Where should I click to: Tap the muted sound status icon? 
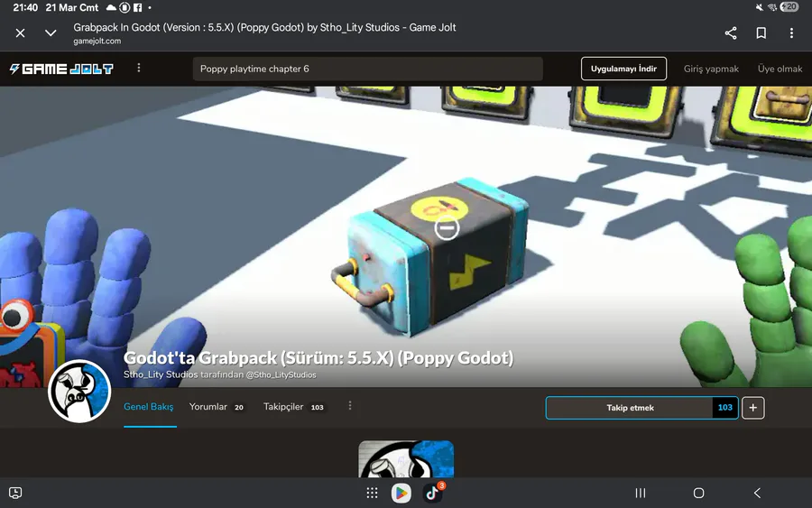pyautogui.click(x=759, y=7)
